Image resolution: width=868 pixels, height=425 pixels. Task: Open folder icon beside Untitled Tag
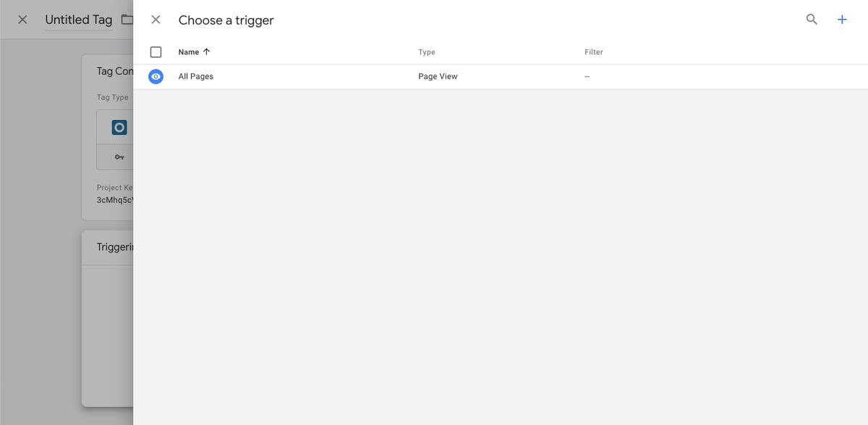click(127, 20)
